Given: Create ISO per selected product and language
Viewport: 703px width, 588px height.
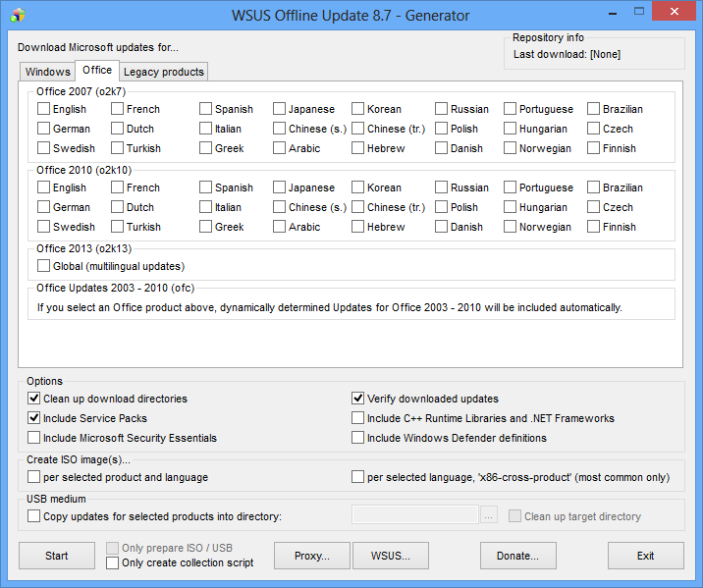Looking at the screenshot, I should click(x=34, y=477).
